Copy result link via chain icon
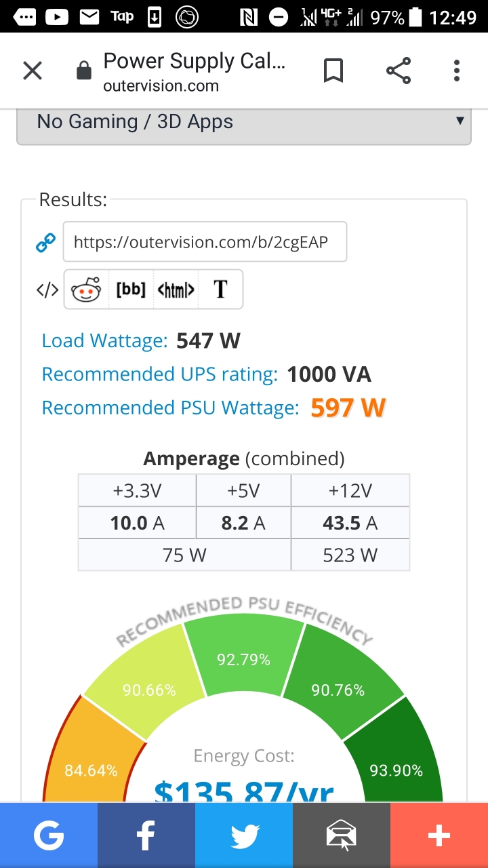The height and width of the screenshot is (868, 488). [45, 243]
